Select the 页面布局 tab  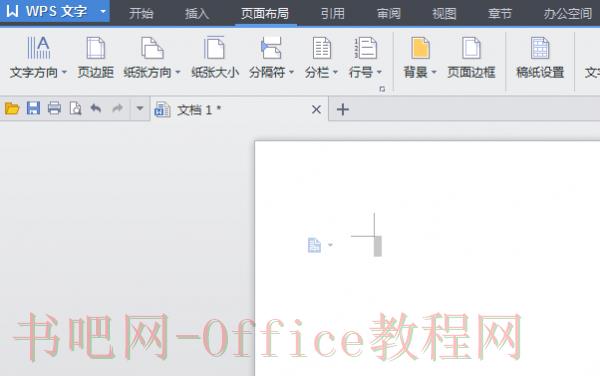point(265,13)
